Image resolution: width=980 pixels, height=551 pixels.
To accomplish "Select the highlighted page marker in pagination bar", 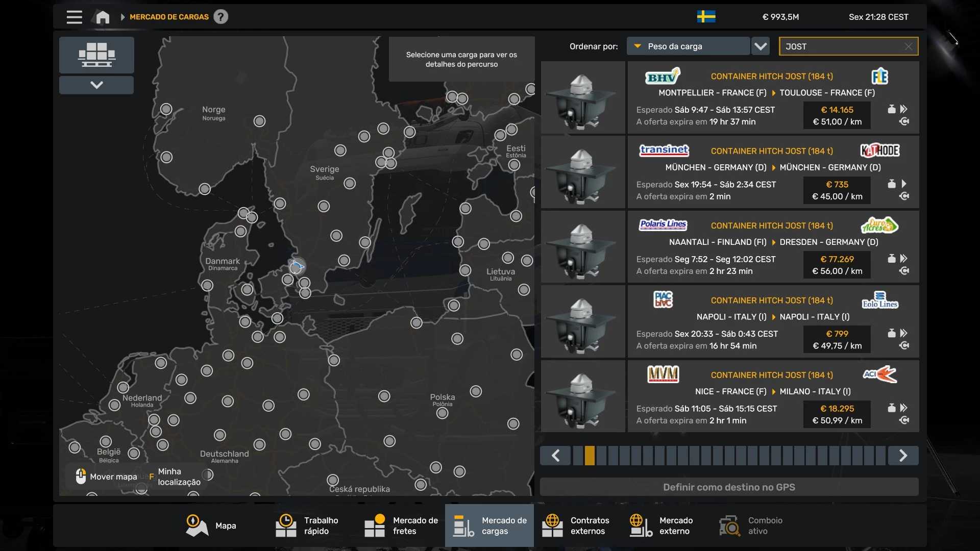I will 590,456.
